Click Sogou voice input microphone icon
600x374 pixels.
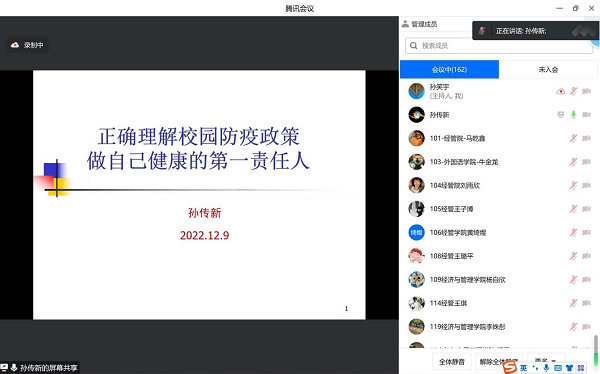pyautogui.click(x=546, y=368)
